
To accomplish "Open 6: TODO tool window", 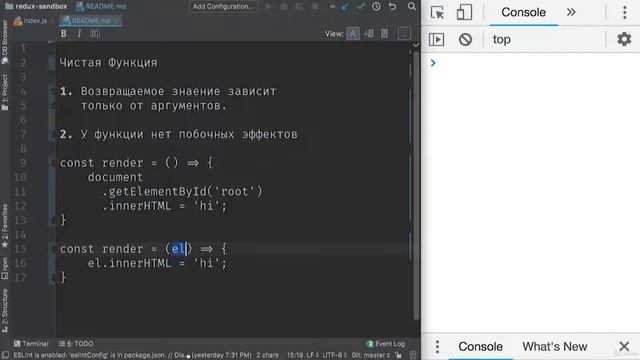I will 76,344.
